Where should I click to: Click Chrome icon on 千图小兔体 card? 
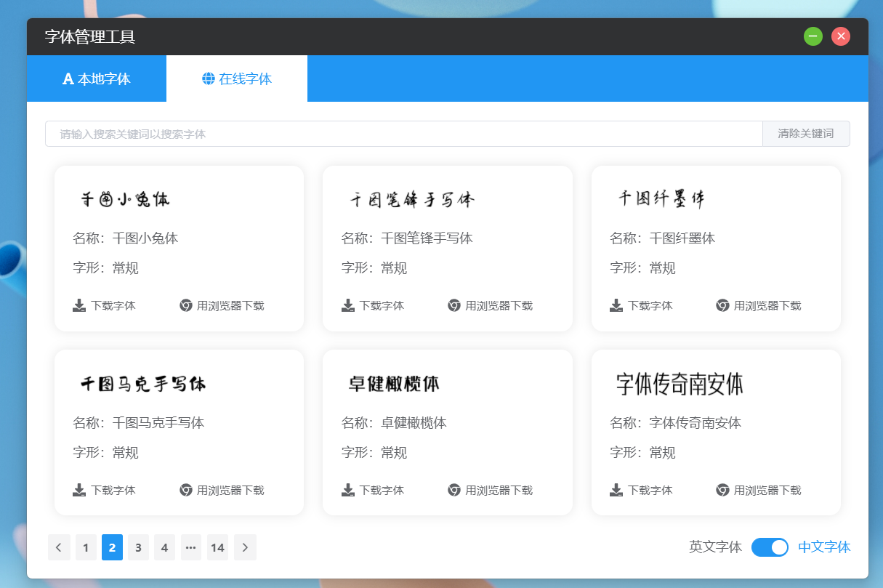[186, 305]
